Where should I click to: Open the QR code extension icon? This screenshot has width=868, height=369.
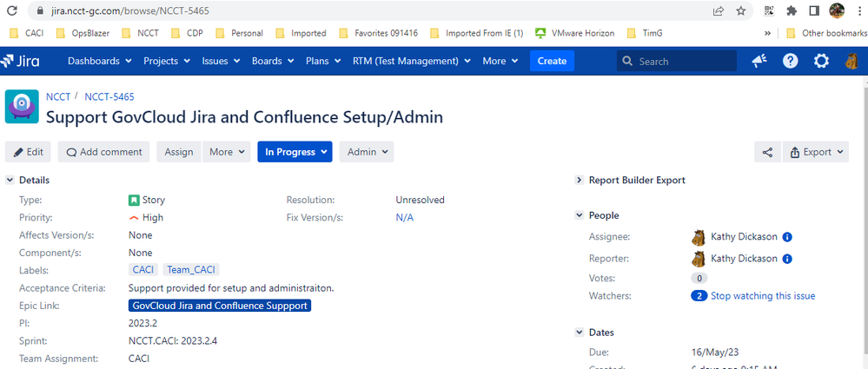[769, 10]
